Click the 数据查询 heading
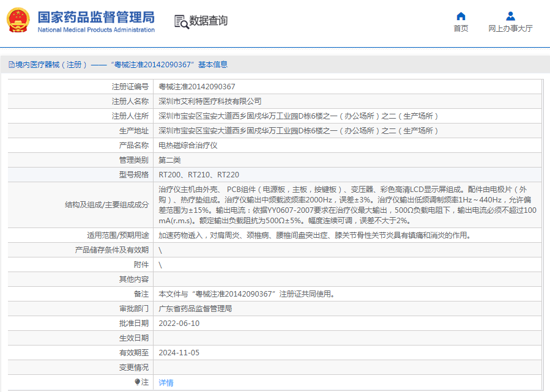The width and height of the screenshot is (550, 392). (x=209, y=21)
